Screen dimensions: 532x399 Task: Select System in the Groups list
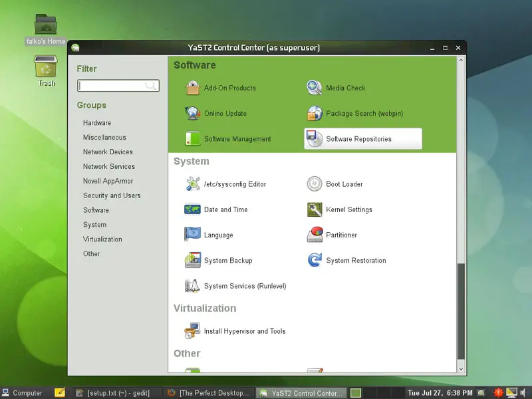[94, 225]
